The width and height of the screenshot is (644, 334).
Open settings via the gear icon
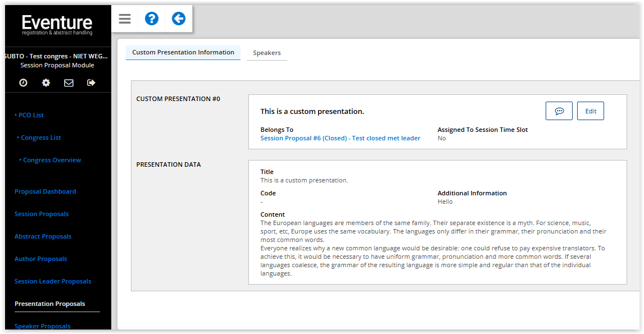[46, 83]
